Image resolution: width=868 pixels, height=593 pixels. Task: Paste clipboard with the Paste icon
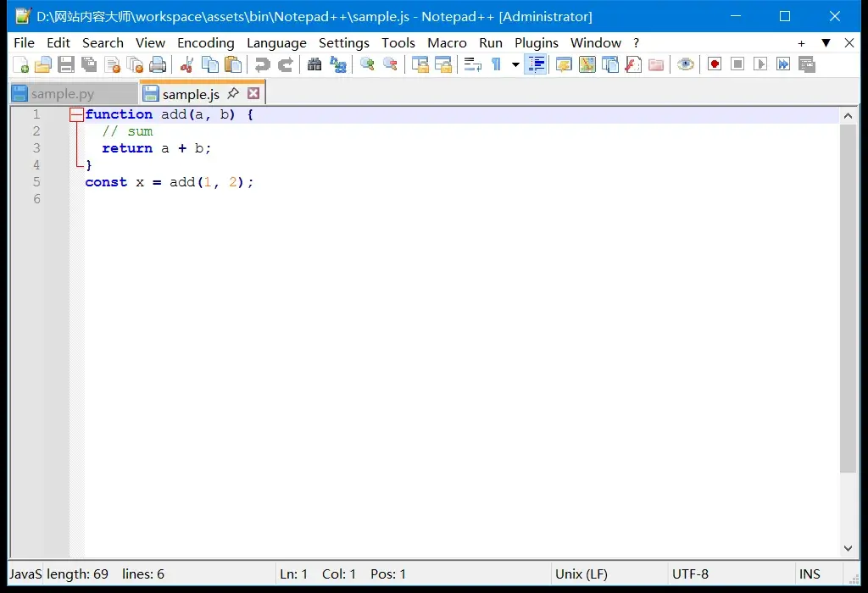coord(233,64)
